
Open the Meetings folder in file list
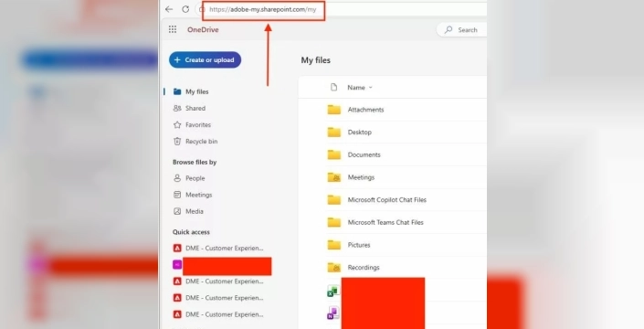(x=361, y=177)
